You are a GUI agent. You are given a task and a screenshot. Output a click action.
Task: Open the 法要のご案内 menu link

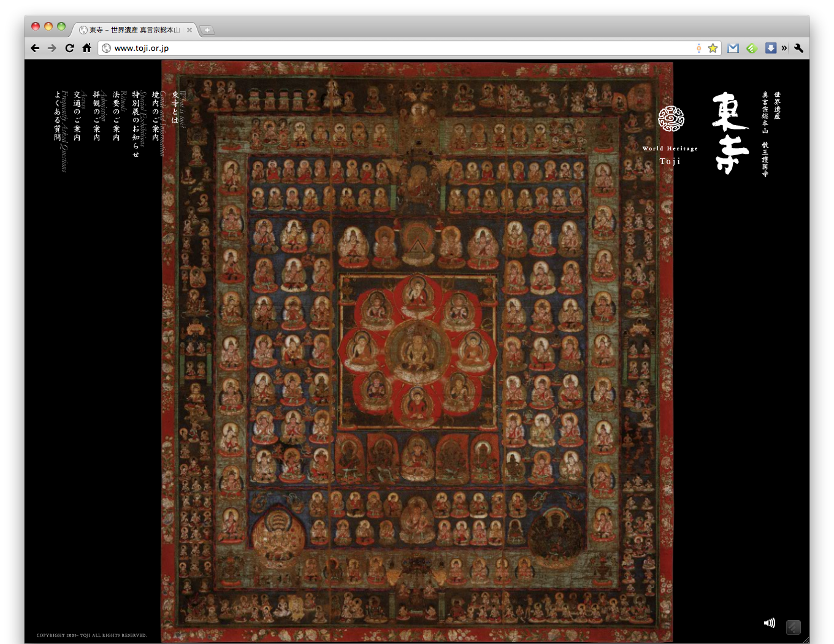[x=117, y=116]
